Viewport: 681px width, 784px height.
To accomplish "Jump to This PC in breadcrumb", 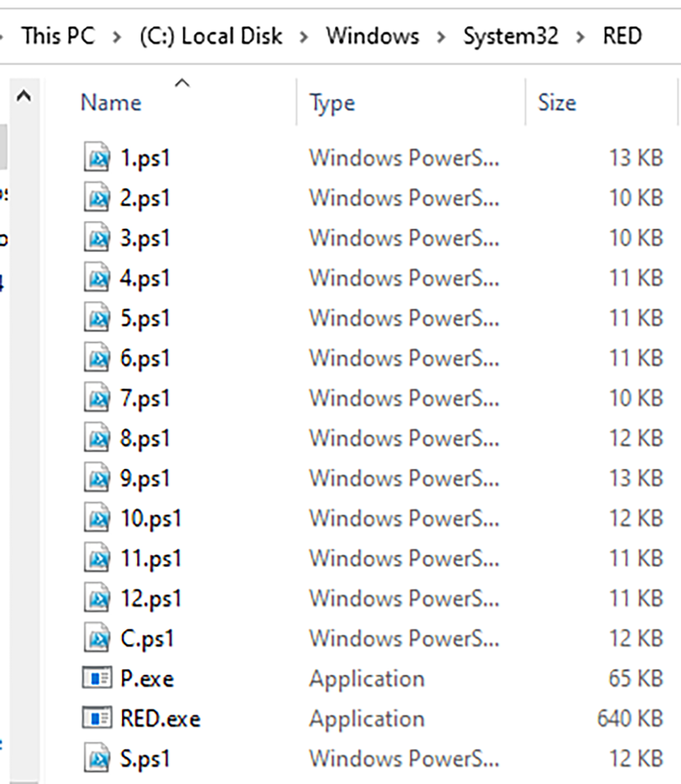I will pos(58,36).
